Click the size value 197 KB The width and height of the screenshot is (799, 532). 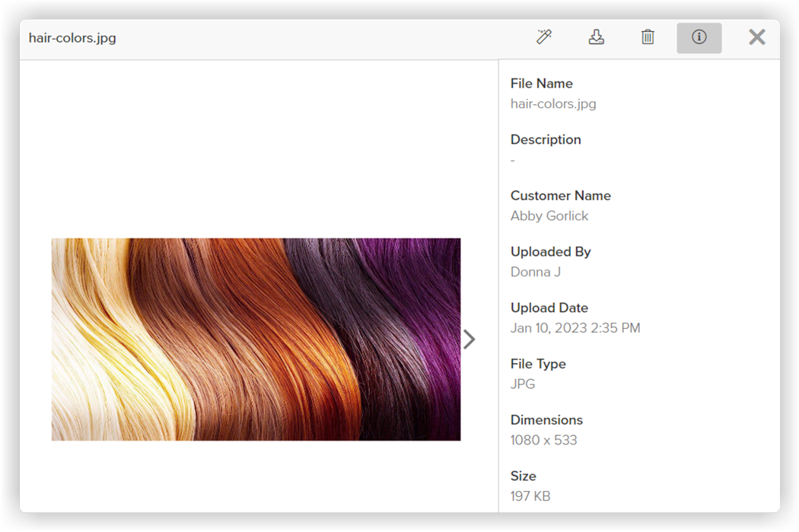pos(530,496)
